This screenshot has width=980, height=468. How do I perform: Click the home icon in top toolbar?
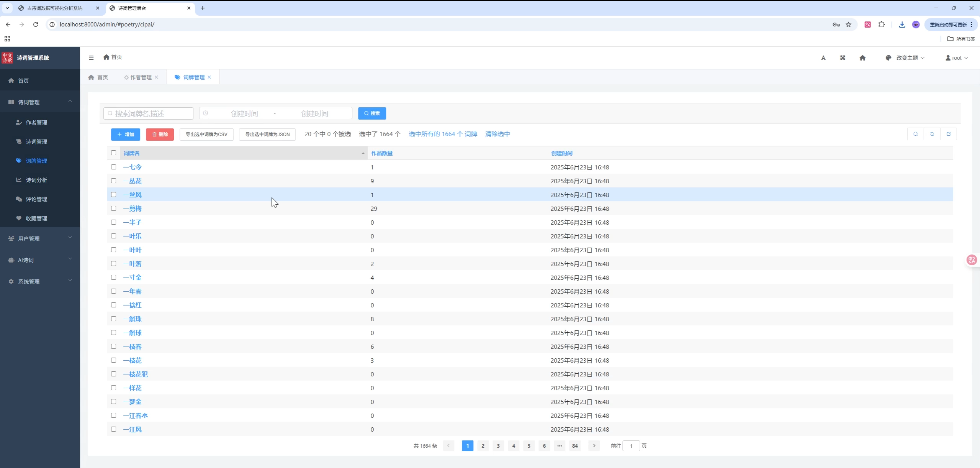(x=862, y=58)
